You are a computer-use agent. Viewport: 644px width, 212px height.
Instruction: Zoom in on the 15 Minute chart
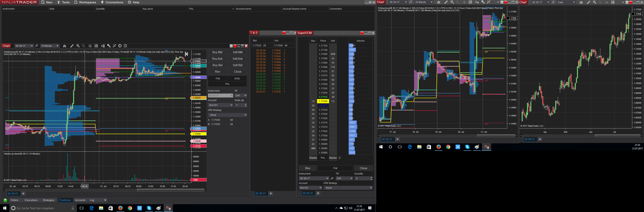(x=78, y=46)
